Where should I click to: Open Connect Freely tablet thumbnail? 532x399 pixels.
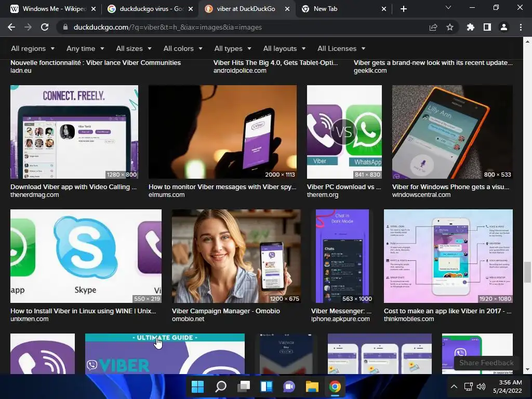[x=74, y=131]
